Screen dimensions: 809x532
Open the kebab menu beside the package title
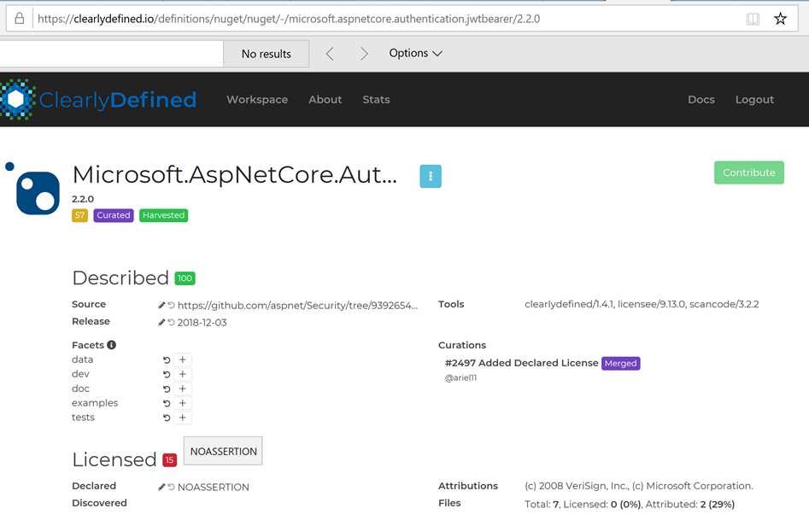(431, 176)
